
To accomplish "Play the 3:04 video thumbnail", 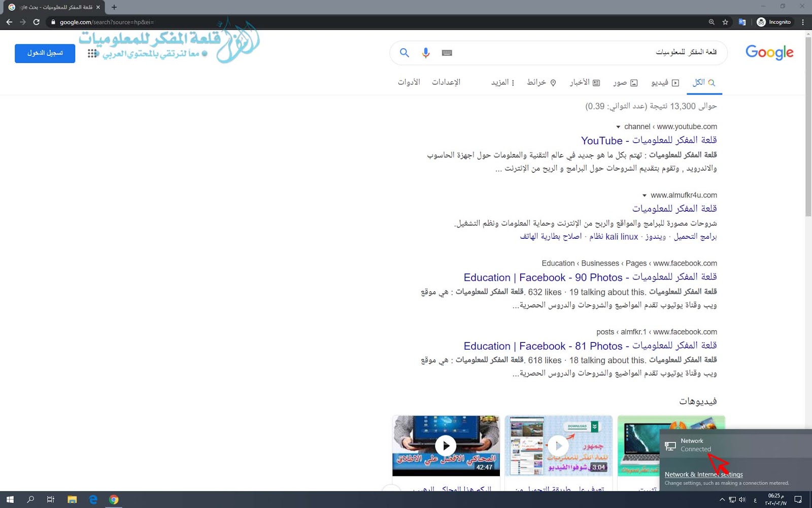I will pyautogui.click(x=558, y=446).
